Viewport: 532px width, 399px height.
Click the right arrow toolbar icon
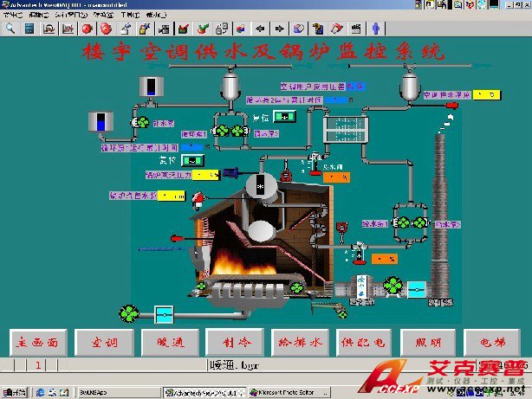(279, 28)
